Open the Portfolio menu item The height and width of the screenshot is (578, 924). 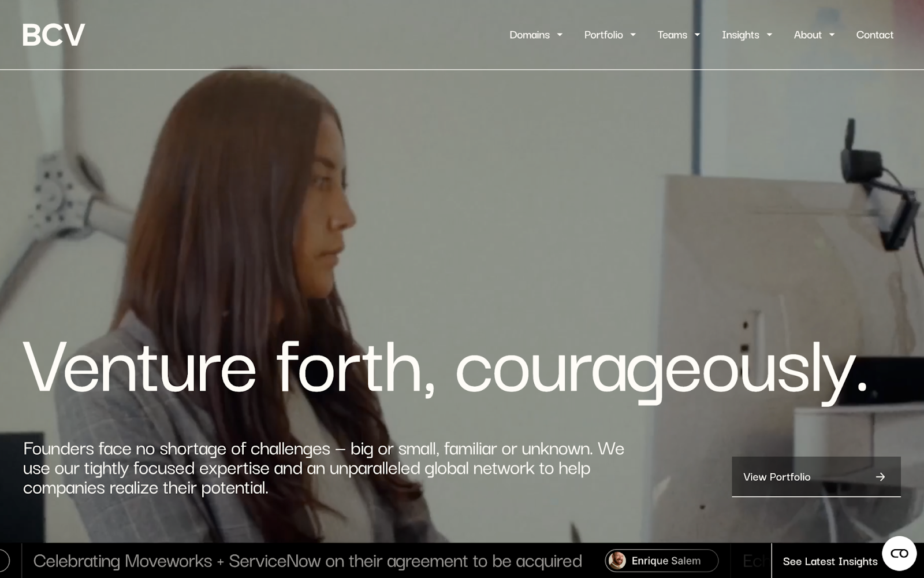(x=603, y=35)
